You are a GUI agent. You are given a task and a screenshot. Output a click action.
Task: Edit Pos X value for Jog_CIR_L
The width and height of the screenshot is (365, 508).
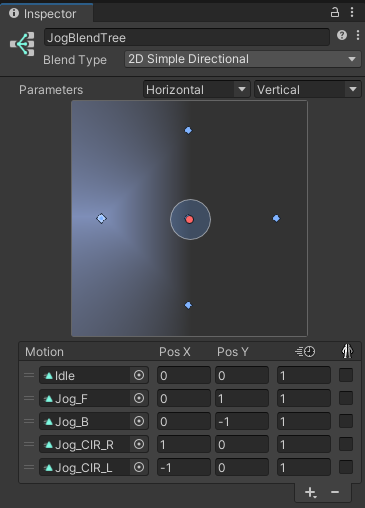tap(184, 467)
